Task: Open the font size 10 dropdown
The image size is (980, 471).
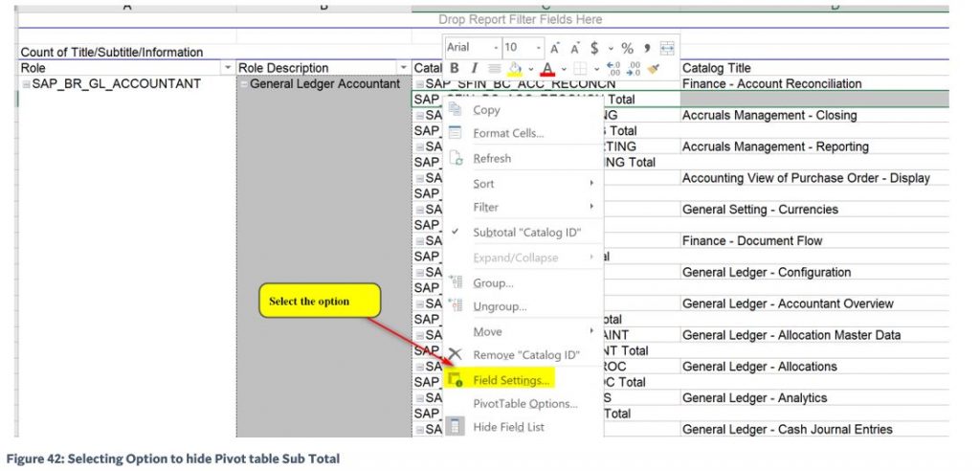Action: [x=539, y=48]
